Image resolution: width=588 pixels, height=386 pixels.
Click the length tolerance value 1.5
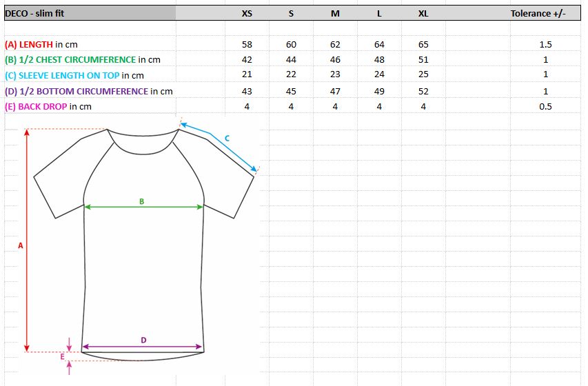click(546, 45)
